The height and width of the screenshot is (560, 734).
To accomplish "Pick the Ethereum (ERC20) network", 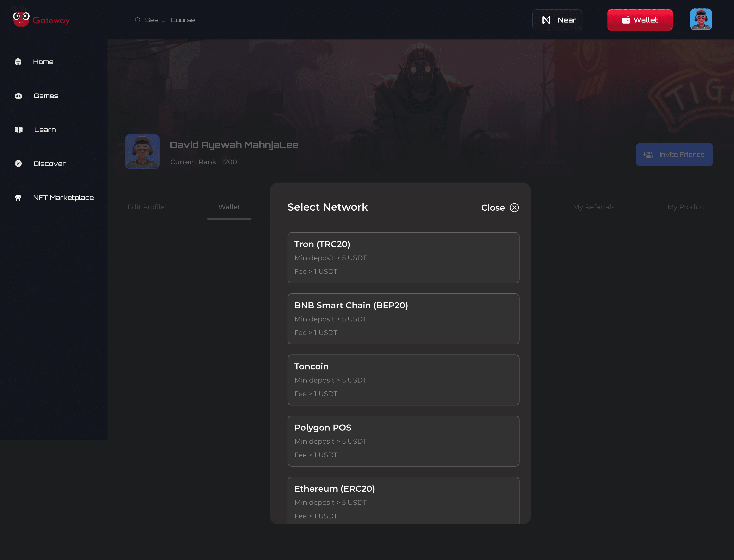I will point(403,500).
